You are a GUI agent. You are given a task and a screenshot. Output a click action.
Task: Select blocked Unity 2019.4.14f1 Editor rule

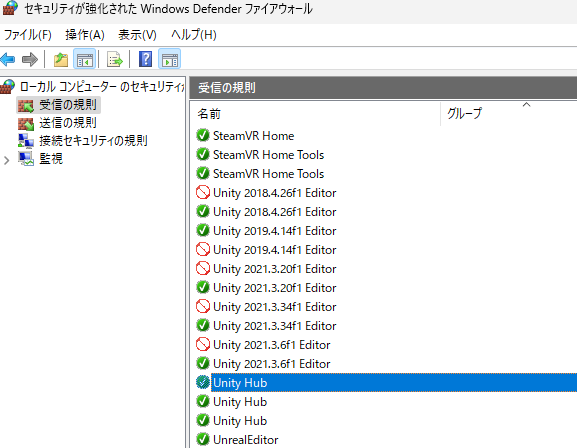[x=274, y=250]
